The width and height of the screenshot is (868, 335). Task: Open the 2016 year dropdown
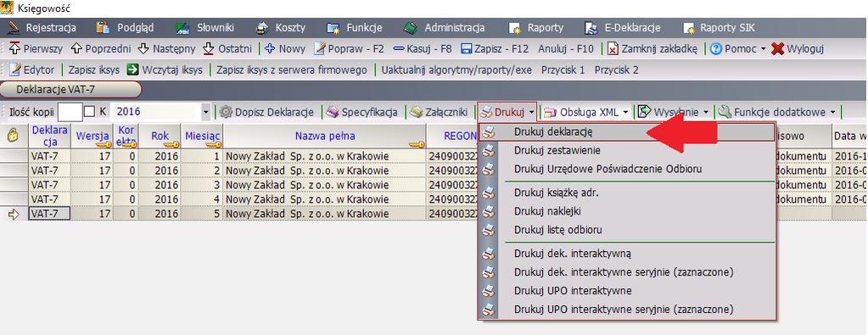(x=205, y=112)
